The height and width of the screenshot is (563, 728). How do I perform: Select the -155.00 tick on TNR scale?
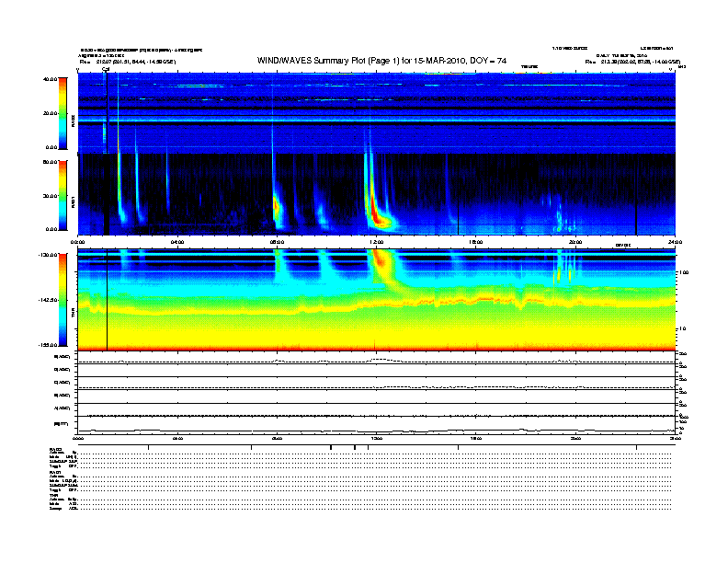tap(49, 345)
